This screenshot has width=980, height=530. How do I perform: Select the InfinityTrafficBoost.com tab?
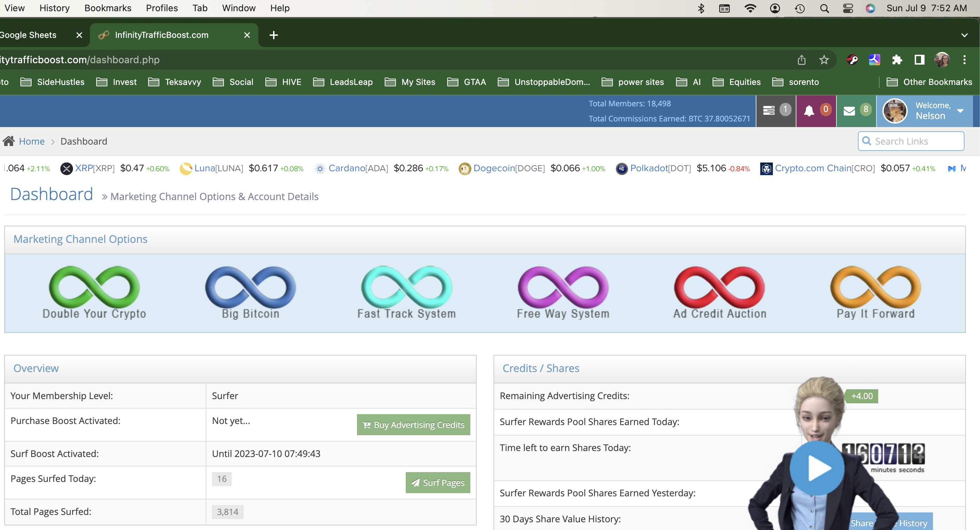pos(162,35)
